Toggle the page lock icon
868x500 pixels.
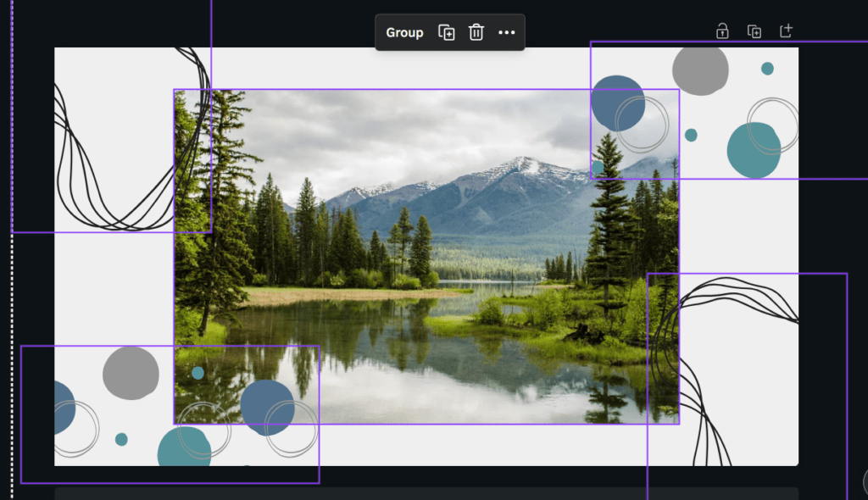722,31
